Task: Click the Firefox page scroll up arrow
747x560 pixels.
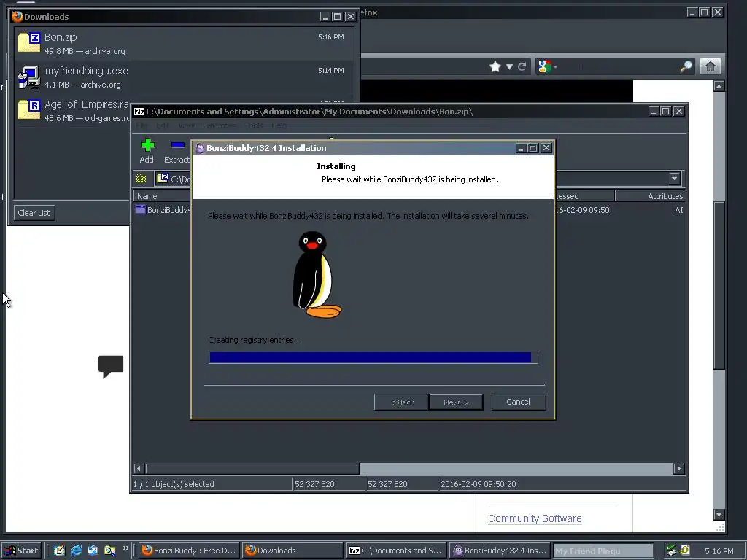Action: coord(719,86)
